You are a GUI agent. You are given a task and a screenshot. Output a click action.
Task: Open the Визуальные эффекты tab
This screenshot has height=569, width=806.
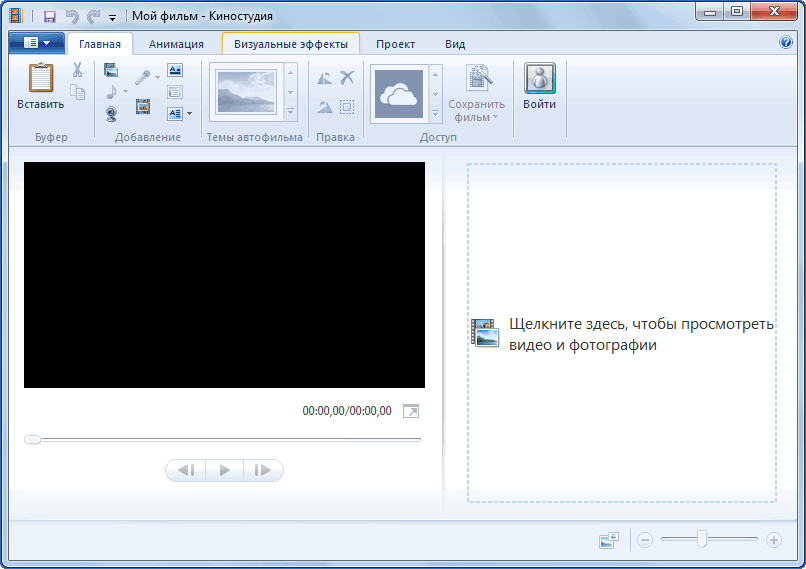tap(291, 44)
